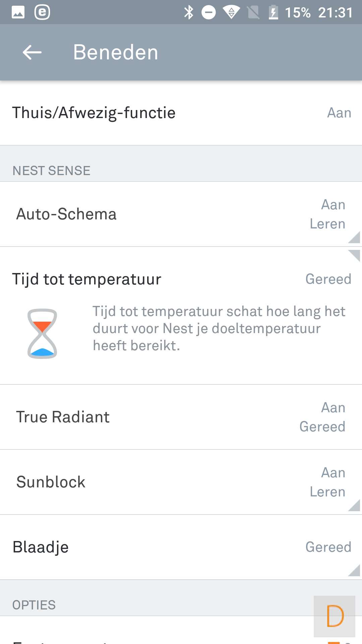Tap the circled e notification icon
Image resolution: width=362 pixels, height=644 pixels.
pyautogui.click(x=42, y=13)
